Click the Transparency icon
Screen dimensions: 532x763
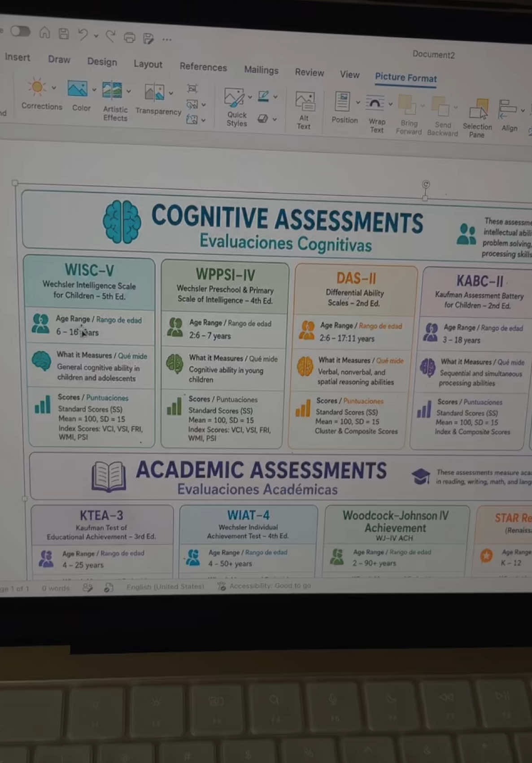coord(154,92)
